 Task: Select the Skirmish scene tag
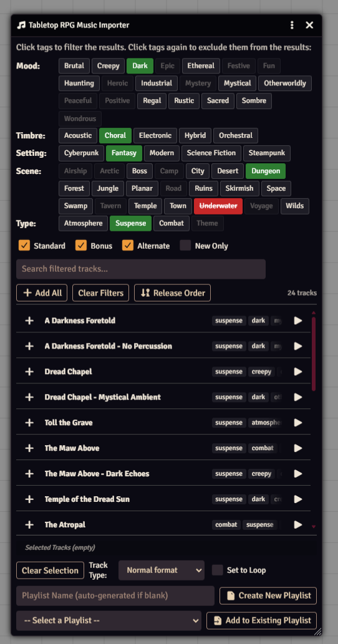coord(240,188)
